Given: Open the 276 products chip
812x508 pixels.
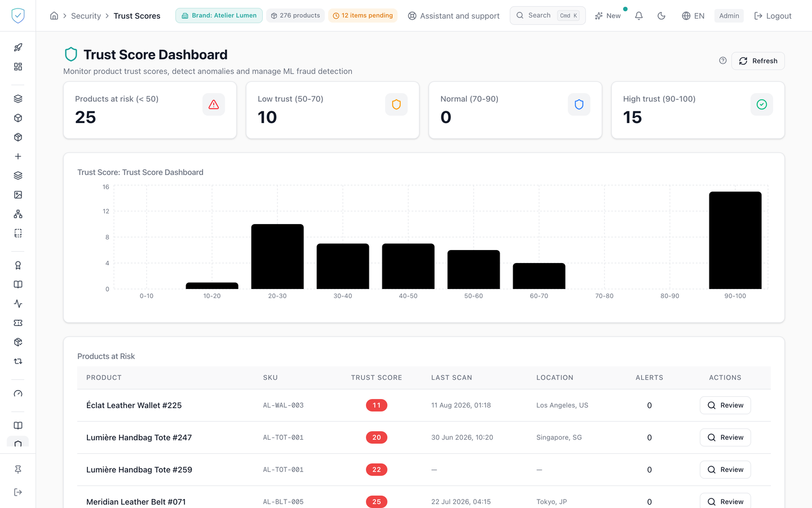Looking at the screenshot, I should pos(295,16).
